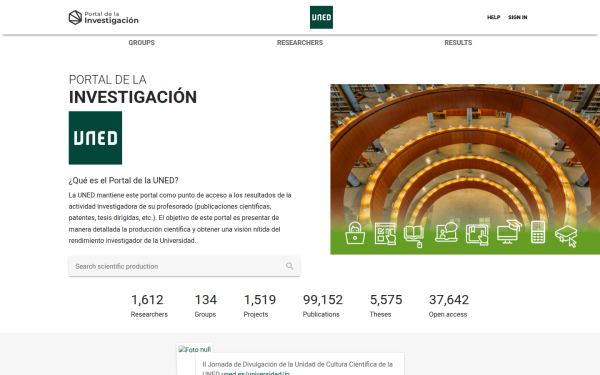Click the UNED logo in the header

click(321, 17)
